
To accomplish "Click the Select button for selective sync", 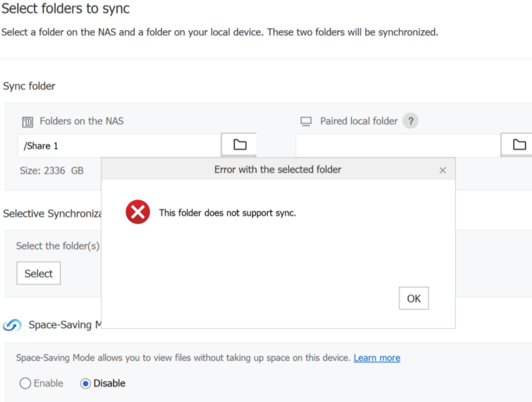I will [x=38, y=273].
